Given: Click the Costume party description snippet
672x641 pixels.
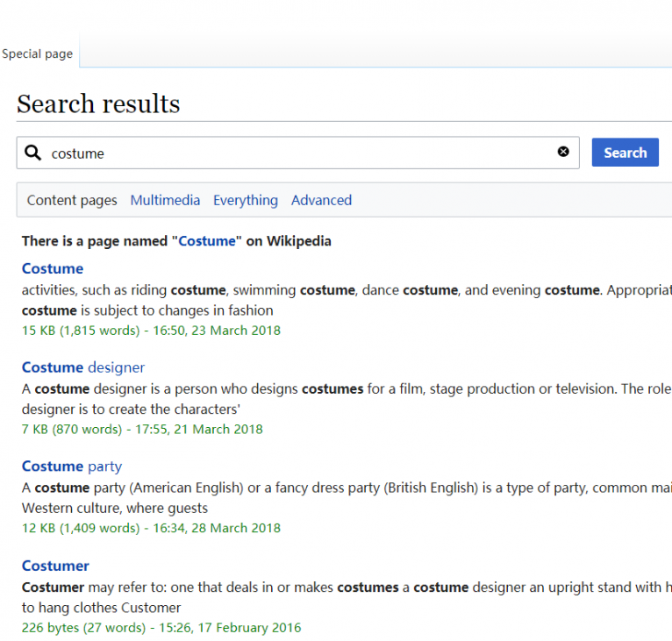Looking at the screenshot, I should (342, 497).
